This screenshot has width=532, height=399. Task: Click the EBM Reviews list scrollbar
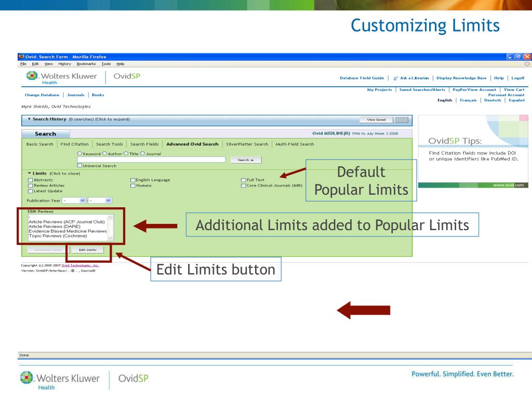110,228
